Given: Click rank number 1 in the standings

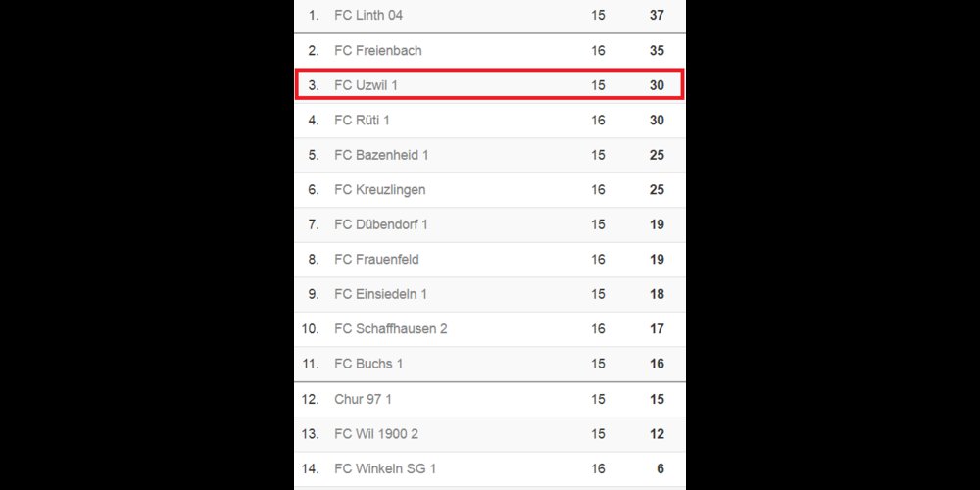Looking at the screenshot, I should point(314,16).
